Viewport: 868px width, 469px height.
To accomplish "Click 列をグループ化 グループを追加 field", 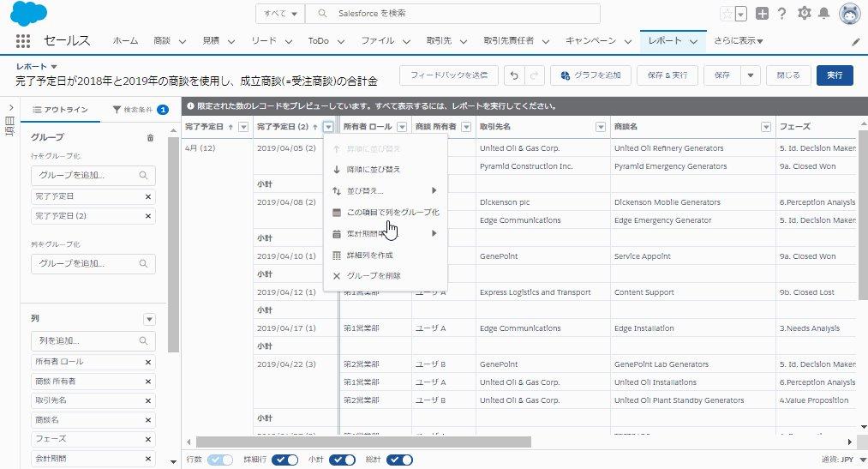I will coord(93,263).
